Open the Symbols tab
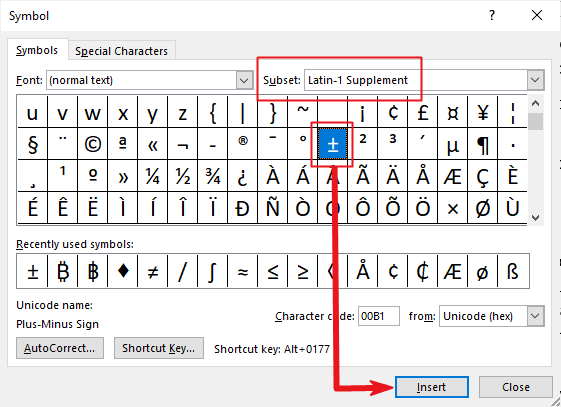Viewport: 561px width, 407px height. pyautogui.click(x=37, y=50)
